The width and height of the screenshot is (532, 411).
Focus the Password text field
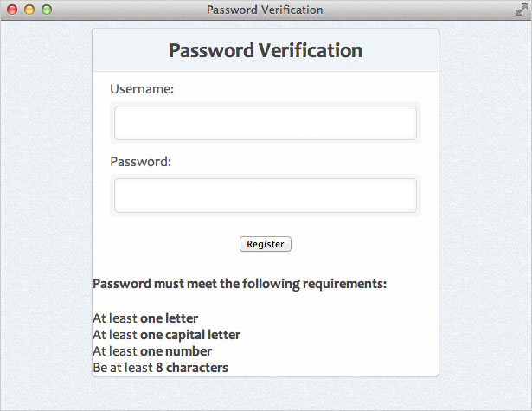[x=266, y=196]
